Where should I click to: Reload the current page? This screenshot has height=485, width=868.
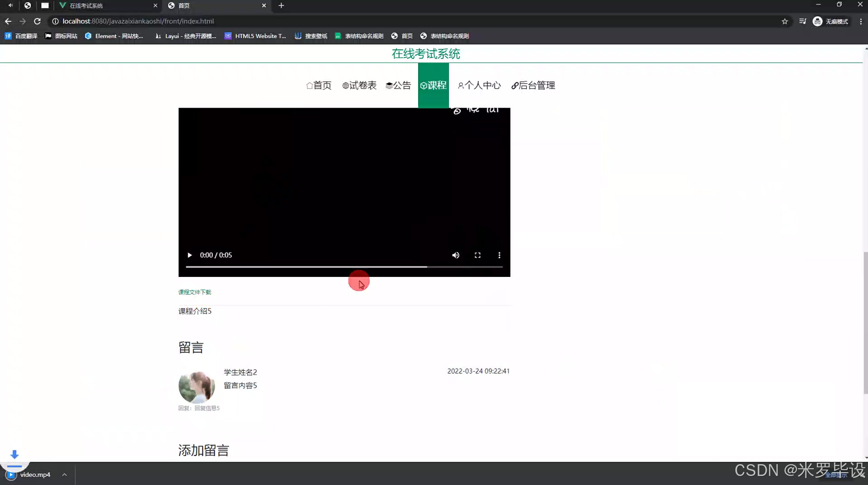point(38,21)
